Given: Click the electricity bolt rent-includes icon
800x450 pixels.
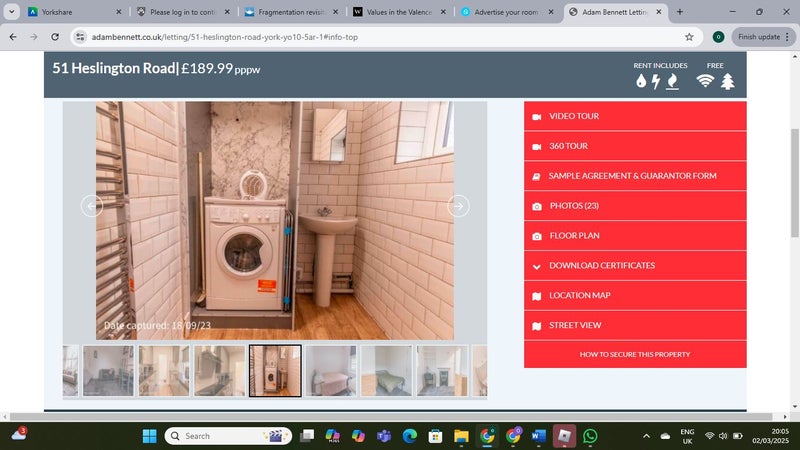Looking at the screenshot, I should [656, 82].
